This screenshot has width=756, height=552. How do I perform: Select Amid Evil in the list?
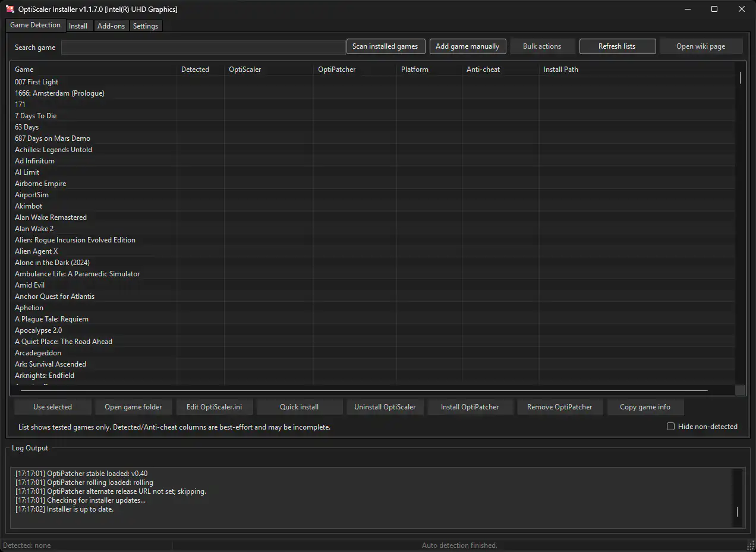point(373,285)
